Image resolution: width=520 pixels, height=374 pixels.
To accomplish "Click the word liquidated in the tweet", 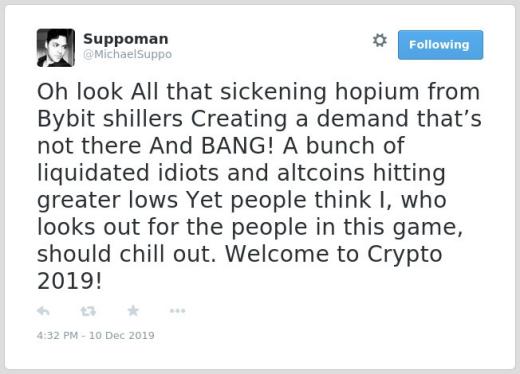I will (93, 174).
